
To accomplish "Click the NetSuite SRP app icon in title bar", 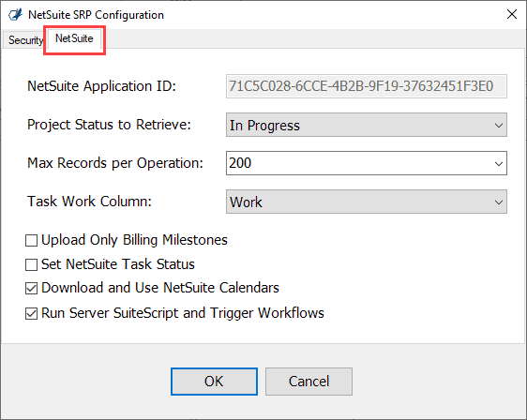I will click(15, 15).
